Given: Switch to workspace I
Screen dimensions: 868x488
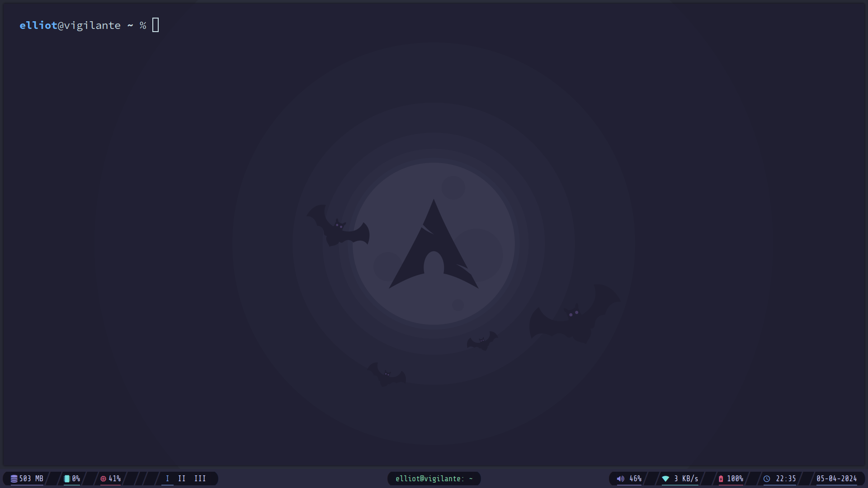Looking at the screenshot, I should pyautogui.click(x=167, y=479).
